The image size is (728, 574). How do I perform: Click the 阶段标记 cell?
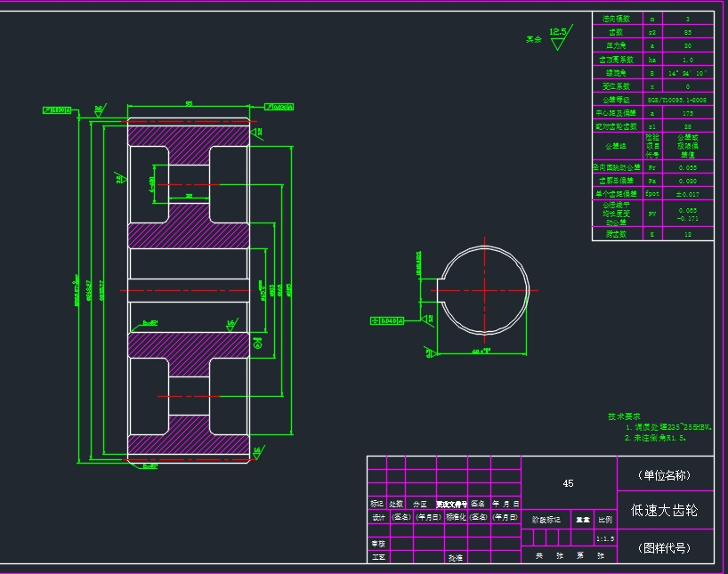546,520
